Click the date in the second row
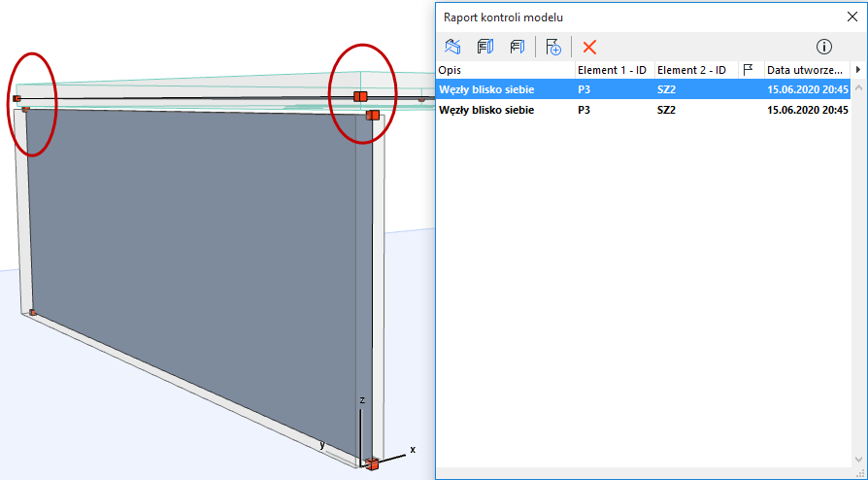The height and width of the screenshot is (480, 868). (808, 111)
